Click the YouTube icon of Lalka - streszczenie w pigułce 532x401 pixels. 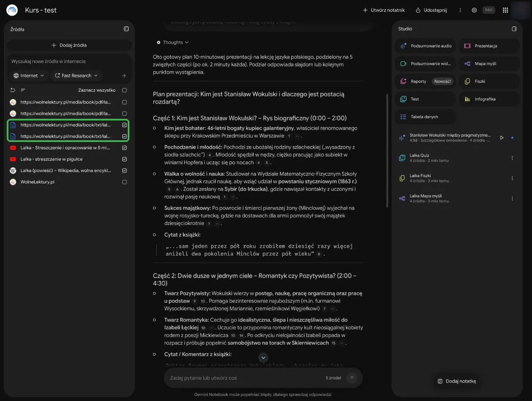point(13,159)
